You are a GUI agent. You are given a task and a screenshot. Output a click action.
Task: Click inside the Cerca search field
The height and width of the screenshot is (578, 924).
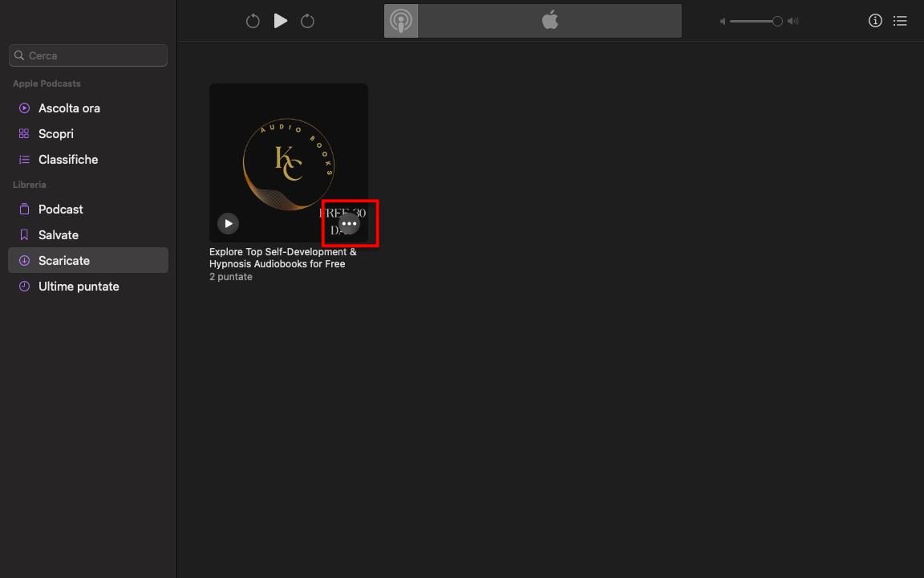87,55
